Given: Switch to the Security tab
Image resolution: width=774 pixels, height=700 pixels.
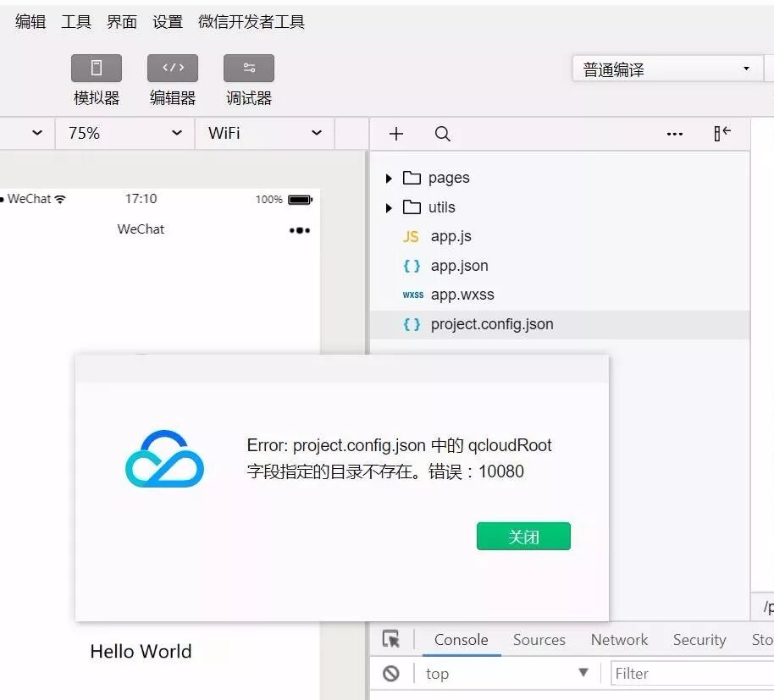Looking at the screenshot, I should click(699, 640).
